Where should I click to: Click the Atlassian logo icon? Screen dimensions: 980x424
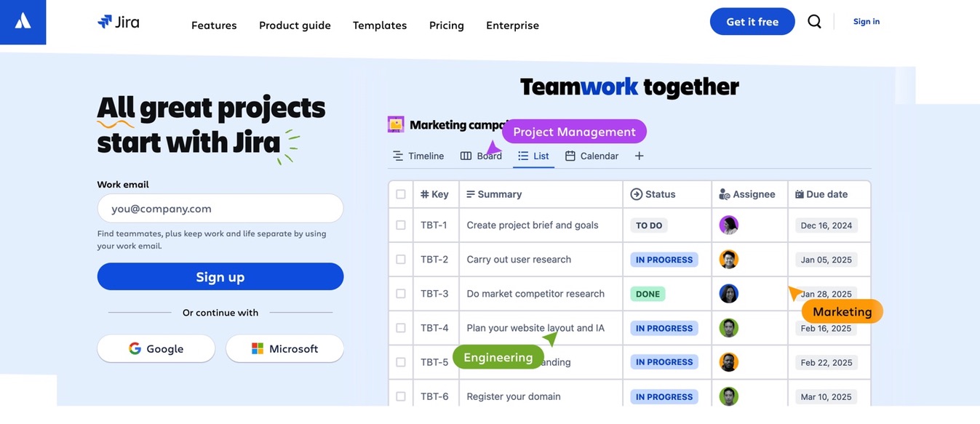click(23, 21)
